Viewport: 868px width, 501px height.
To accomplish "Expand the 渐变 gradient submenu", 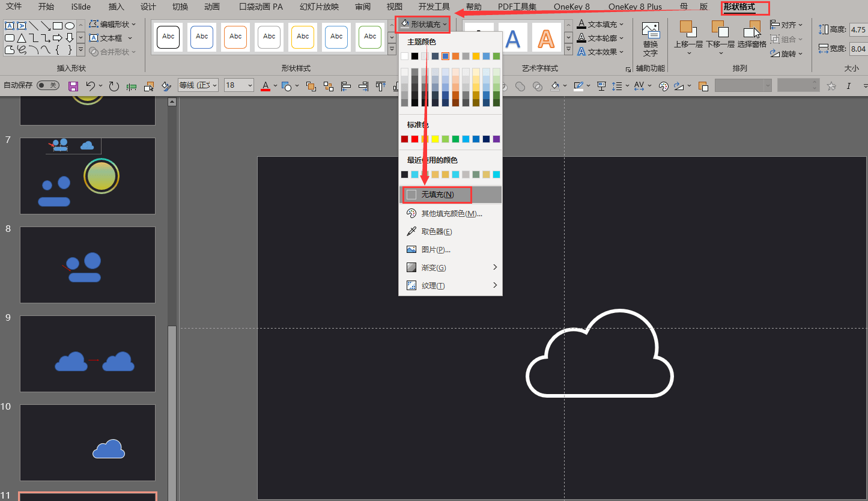I will 451,267.
